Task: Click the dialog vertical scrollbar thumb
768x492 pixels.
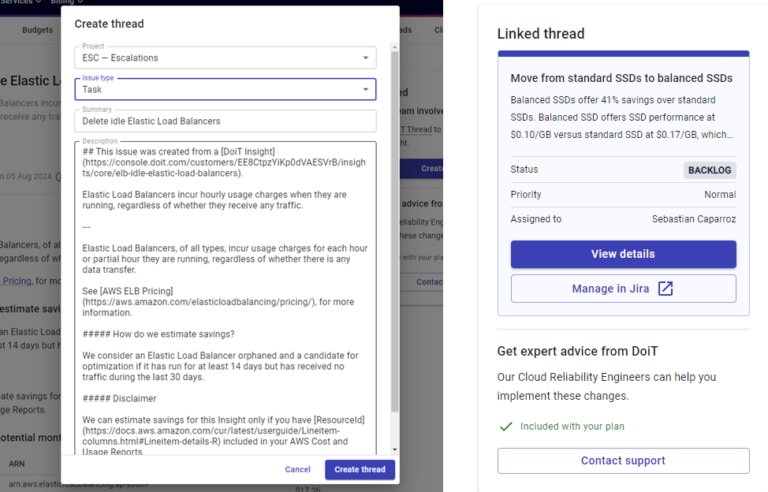Action: coord(395,231)
